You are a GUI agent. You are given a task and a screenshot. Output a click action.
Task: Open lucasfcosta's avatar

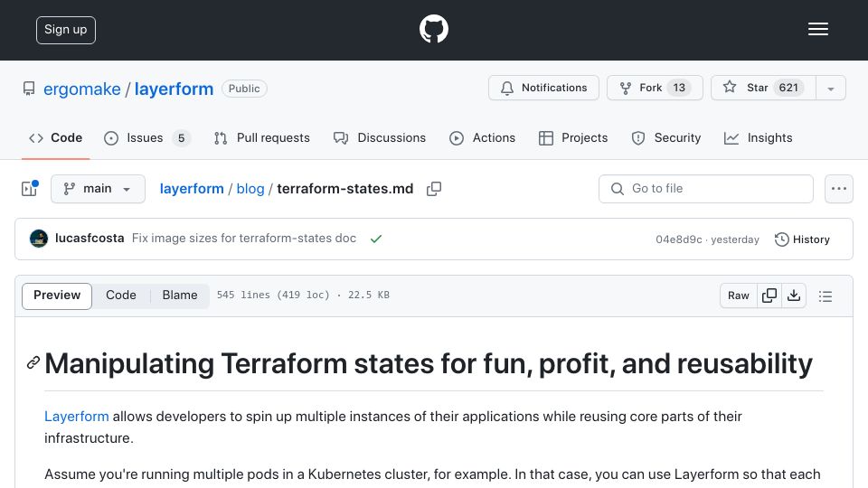[39, 239]
